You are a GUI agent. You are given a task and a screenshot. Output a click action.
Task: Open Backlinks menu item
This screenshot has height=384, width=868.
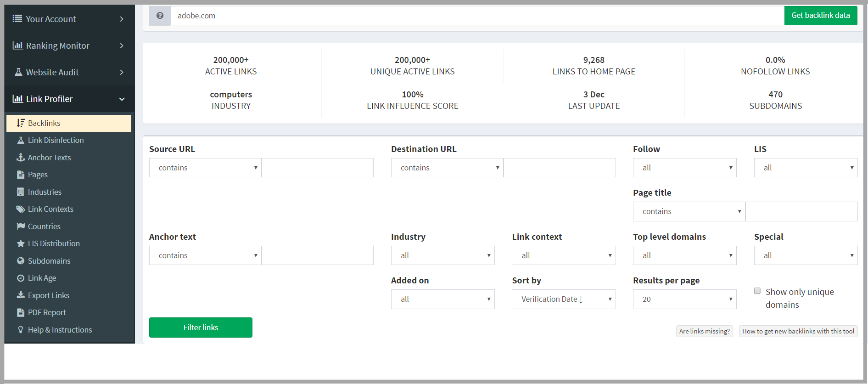coord(69,123)
